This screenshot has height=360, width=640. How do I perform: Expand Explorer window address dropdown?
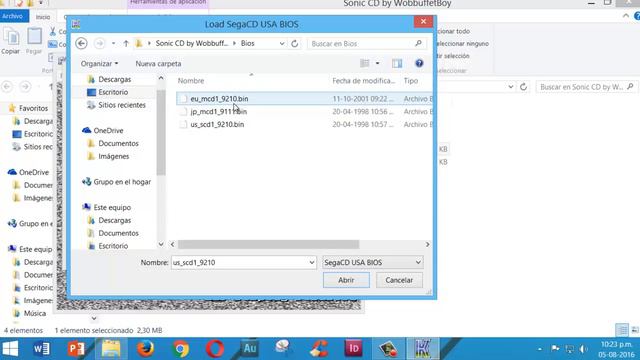(x=511, y=87)
